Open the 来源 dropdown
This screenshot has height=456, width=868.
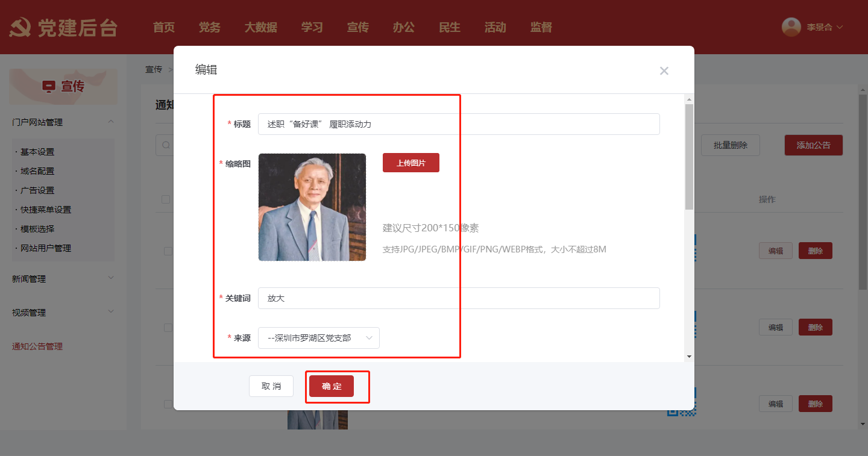click(x=318, y=338)
